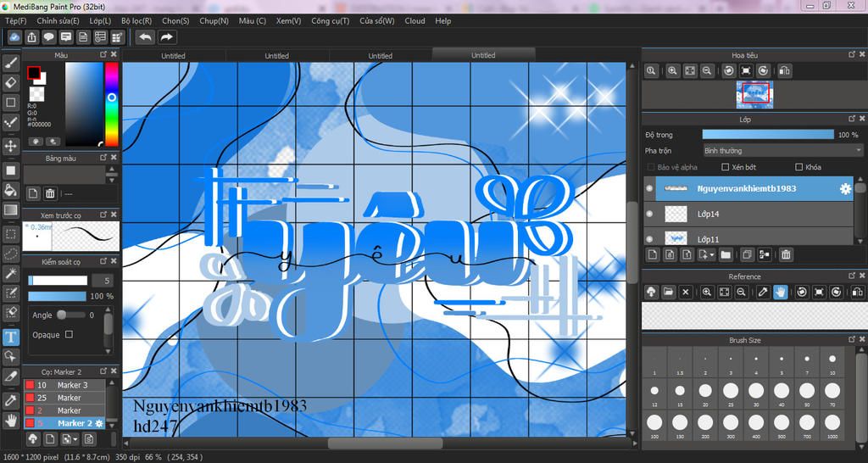Select the Select Eraser tool
The width and height of the screenshot is (868, 463).
pos(10,312)
